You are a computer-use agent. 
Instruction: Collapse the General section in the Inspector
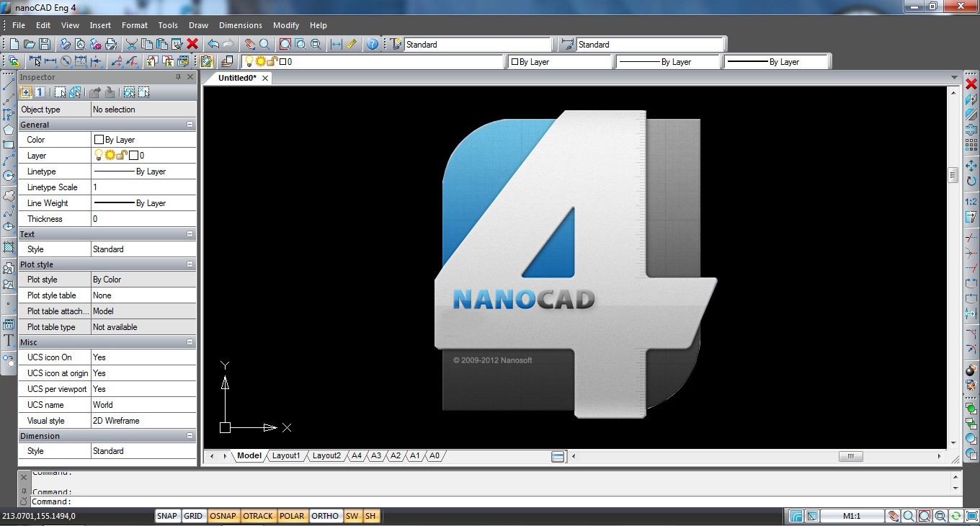(190, 125)
